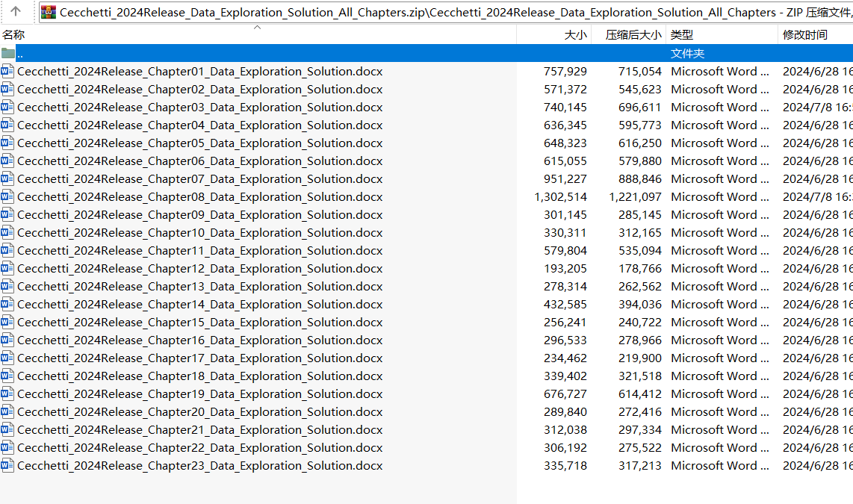Sort by the 修改时间 column header
The height and width of the screenshot is (504, 853).
tap(816, 35)
